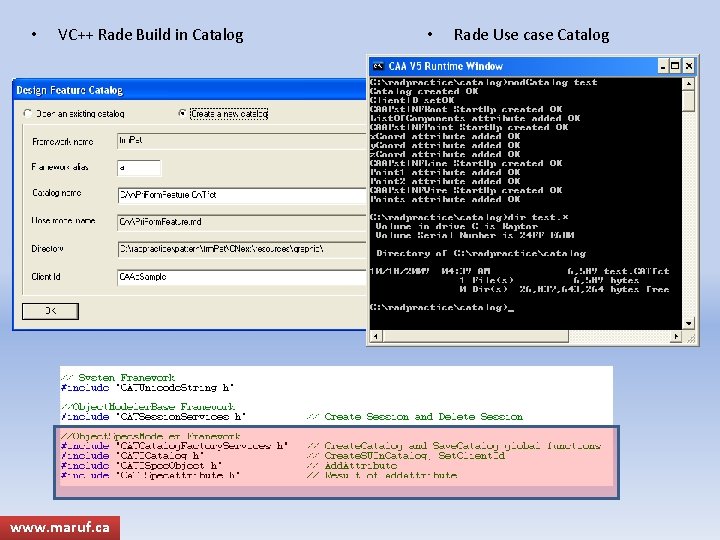720x540 pixels.
Task: Click 'Create Session and Delete Session' comment
Action: [x=415, y=416]
